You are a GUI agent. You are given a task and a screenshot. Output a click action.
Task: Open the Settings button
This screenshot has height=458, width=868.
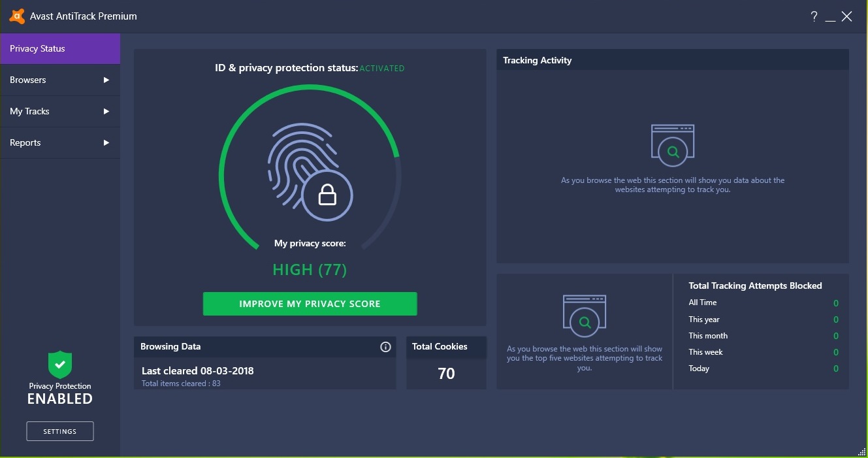60,431
